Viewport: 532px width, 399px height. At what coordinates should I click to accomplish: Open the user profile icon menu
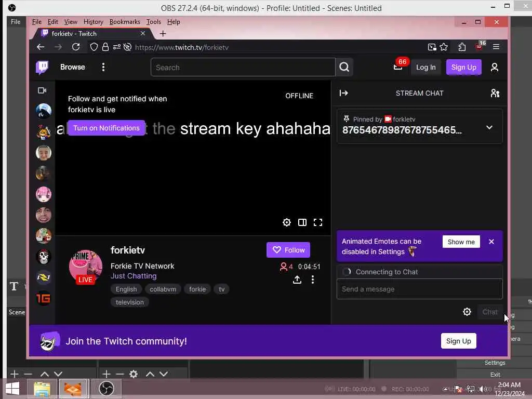pos(495,67)
